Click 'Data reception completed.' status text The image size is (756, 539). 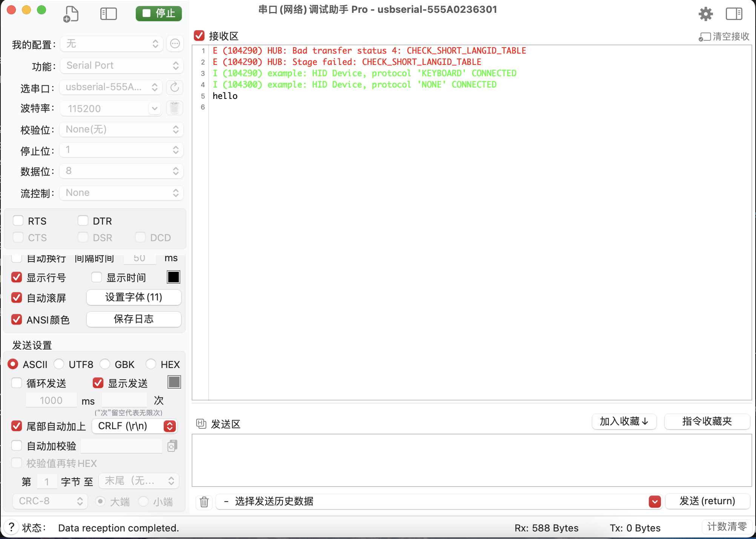(x=118, y=528)
